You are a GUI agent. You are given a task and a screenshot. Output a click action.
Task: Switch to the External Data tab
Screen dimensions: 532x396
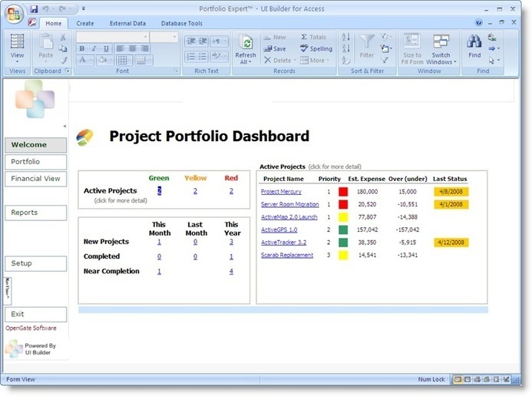click(127, 23)
